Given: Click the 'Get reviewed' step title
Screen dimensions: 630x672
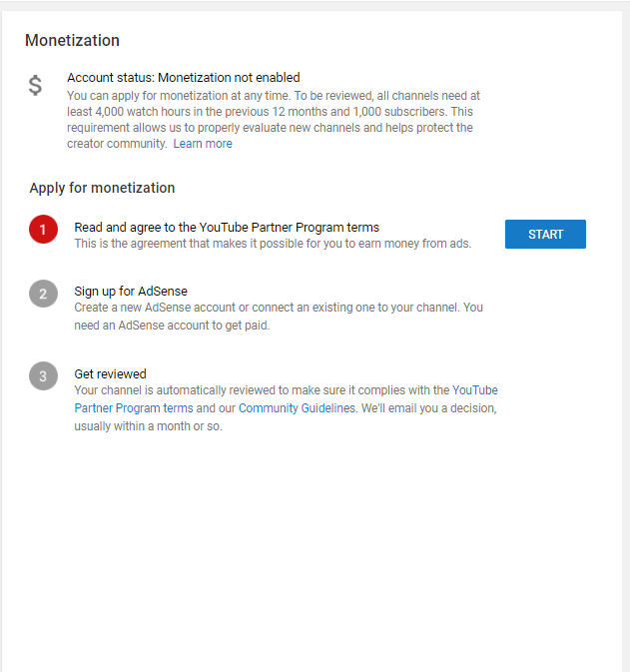Looking at the screenshot, I should pos(110,373).
